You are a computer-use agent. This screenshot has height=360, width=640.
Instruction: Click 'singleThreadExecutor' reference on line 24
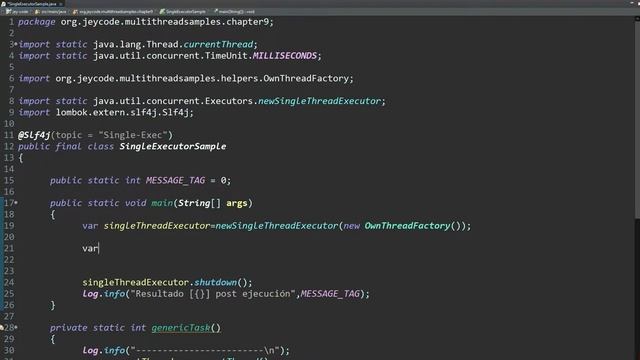pos(136,282)
